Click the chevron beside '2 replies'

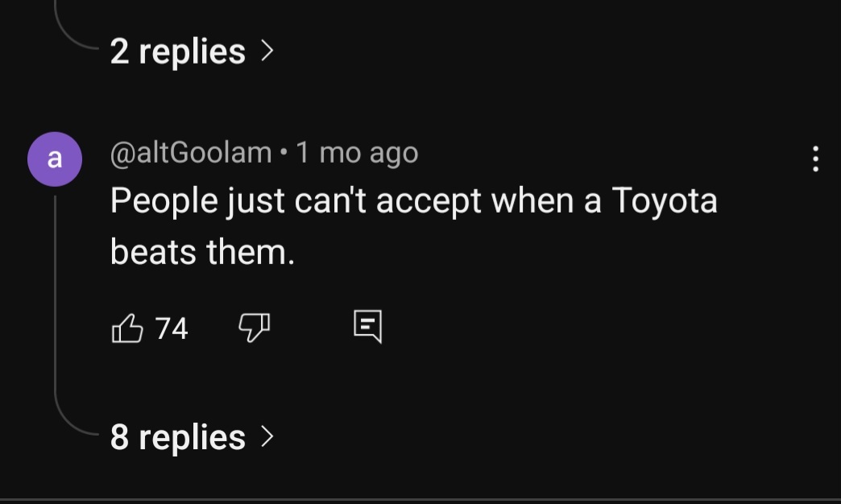(267, 52)
